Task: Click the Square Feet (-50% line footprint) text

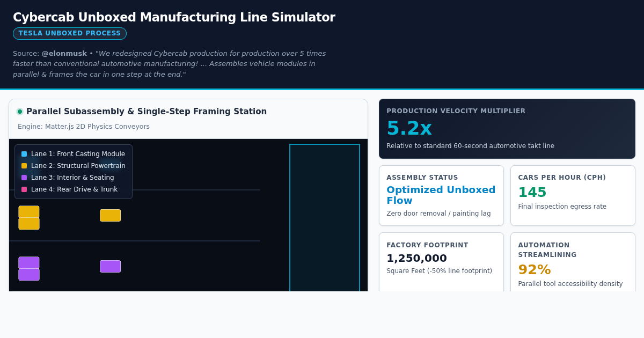Action: tap(439, 271)
